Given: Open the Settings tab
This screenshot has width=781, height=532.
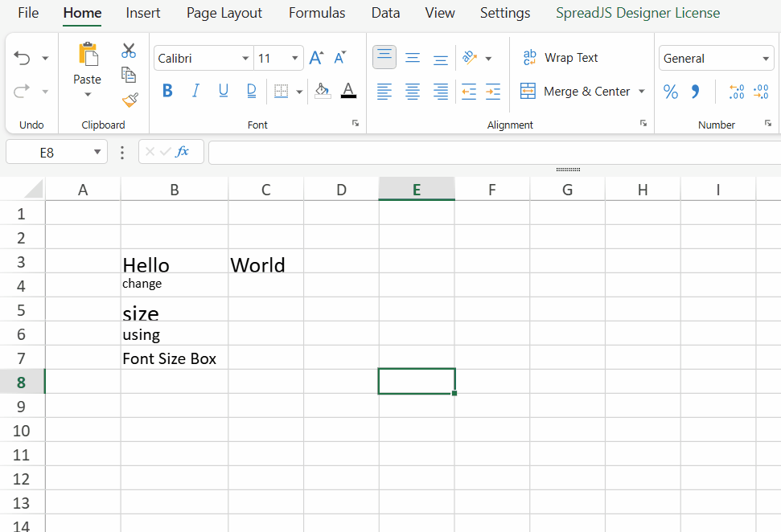Looking at the screenshot, I should tap(505, 13).
